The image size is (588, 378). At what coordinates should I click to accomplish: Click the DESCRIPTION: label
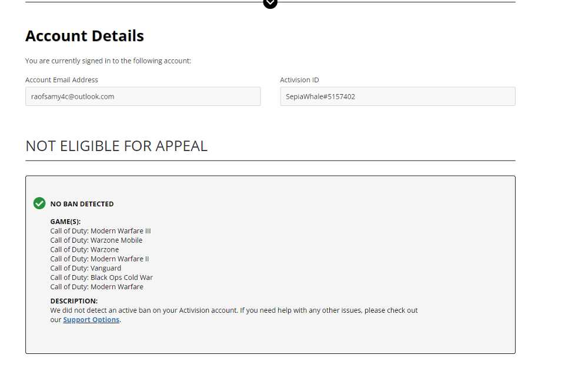pos(74,301)
